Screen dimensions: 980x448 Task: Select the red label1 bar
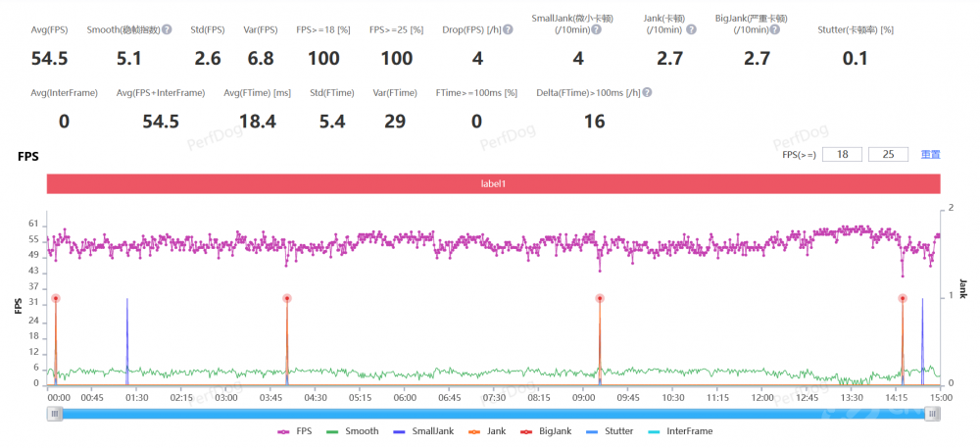(494, 184)
